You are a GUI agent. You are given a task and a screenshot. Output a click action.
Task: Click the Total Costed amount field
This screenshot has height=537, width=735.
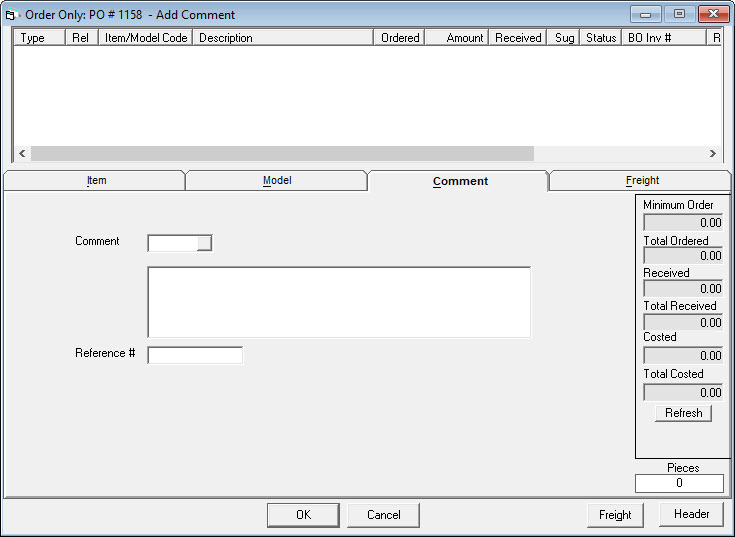coord(683,392)
